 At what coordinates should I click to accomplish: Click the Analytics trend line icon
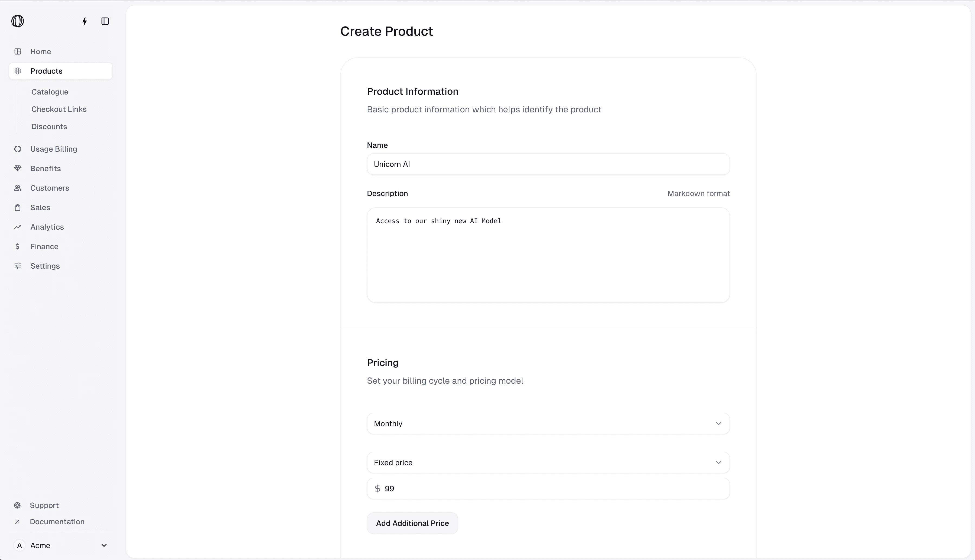point(18,227)
